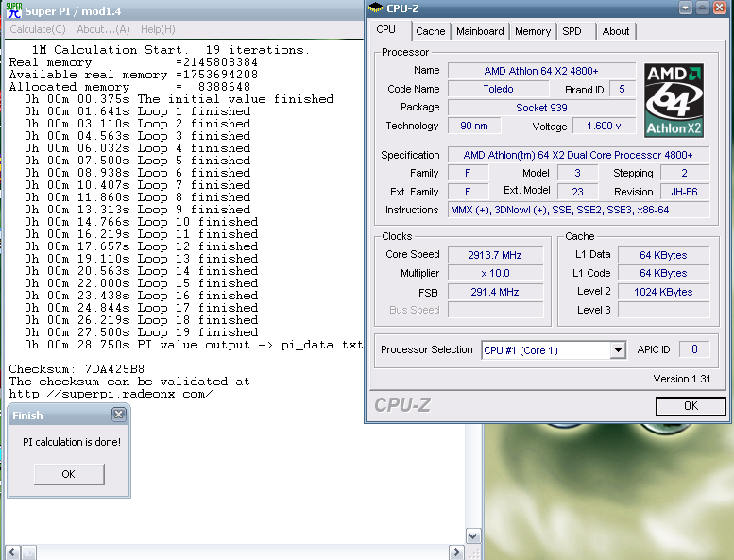Click the Specification field text
Screen dimensions: 734x560
(x=578, y=155)
